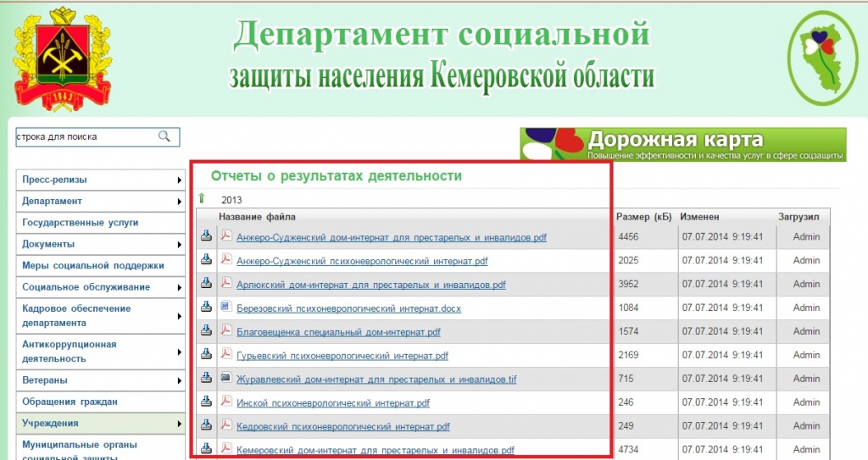Download Арлюкский дом-интернат file via save icon
868x460 pixels.
coord(206,284)
